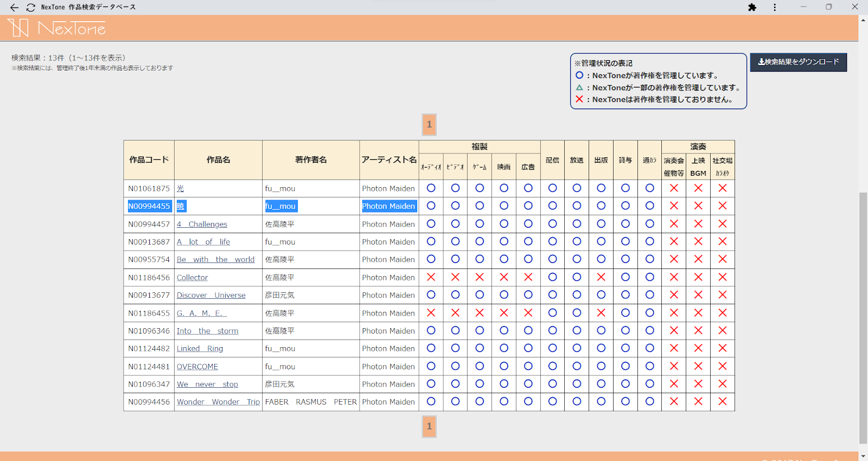
Task: Open the 4 Challenges work link
Action: coord(202,224)
